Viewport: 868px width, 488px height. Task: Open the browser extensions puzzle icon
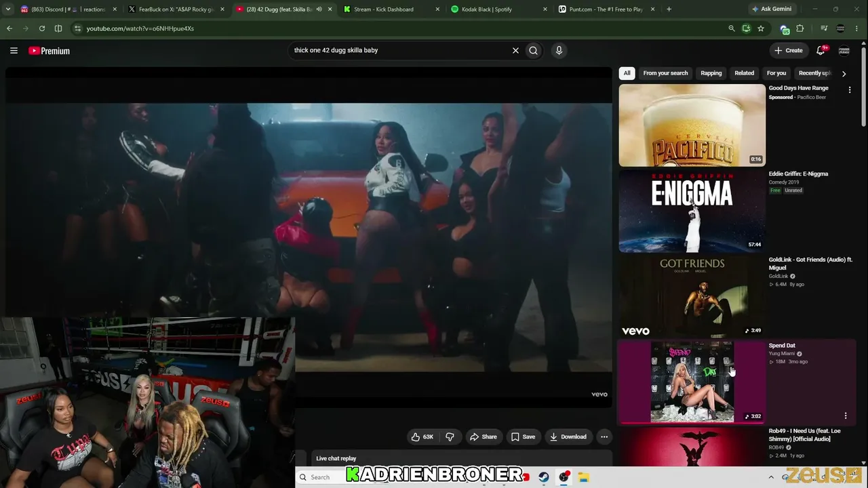point(800,28)
